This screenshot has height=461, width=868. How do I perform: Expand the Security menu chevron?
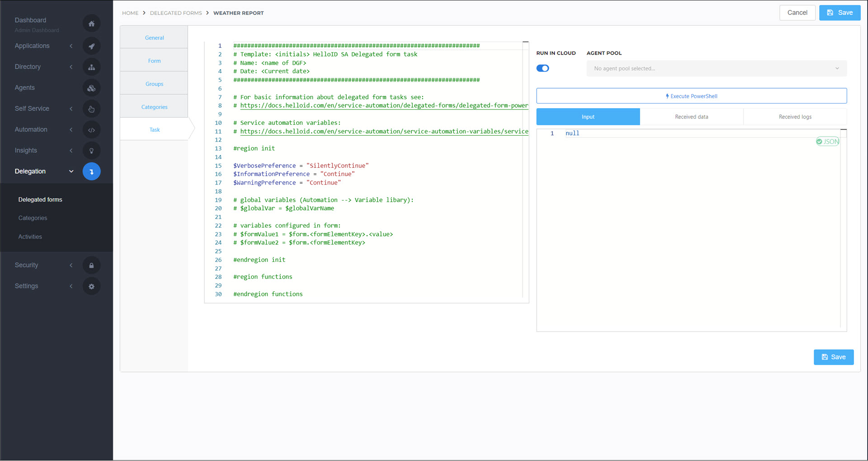71,265
